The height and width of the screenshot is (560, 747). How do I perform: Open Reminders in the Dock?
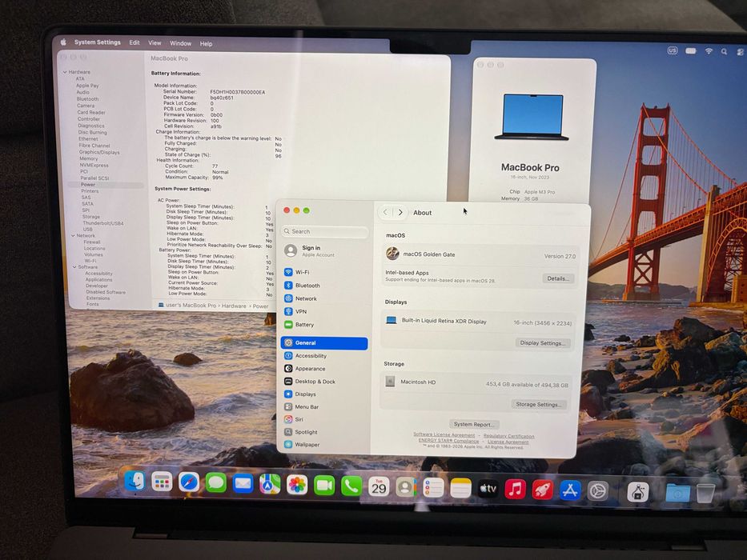(x=433, y=488)
